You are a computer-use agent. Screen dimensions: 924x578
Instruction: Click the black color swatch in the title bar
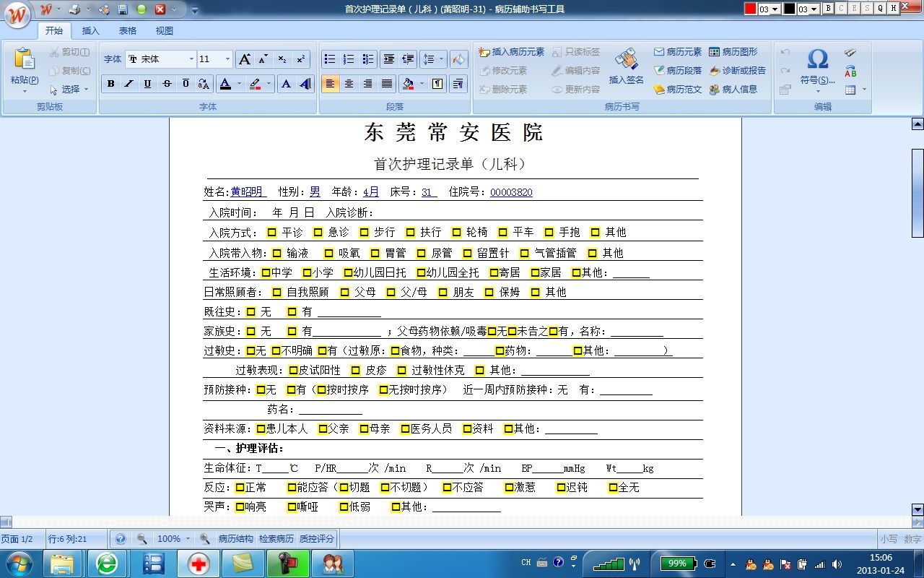point(790,9)
